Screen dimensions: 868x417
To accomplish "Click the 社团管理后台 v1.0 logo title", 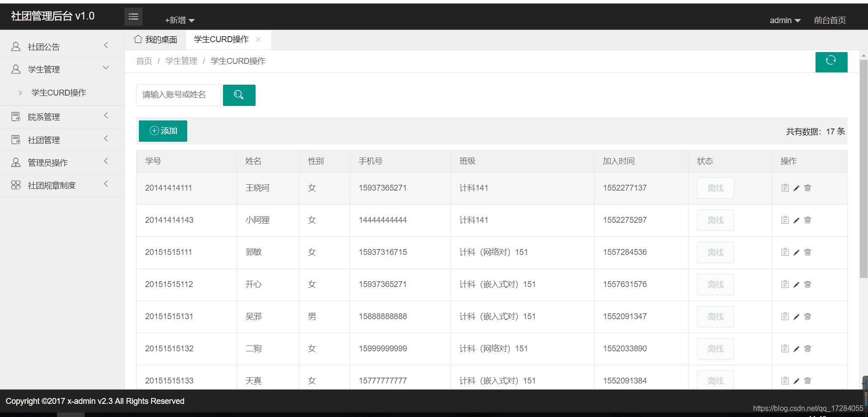I will pyautogui.click(x=53, y=16).
